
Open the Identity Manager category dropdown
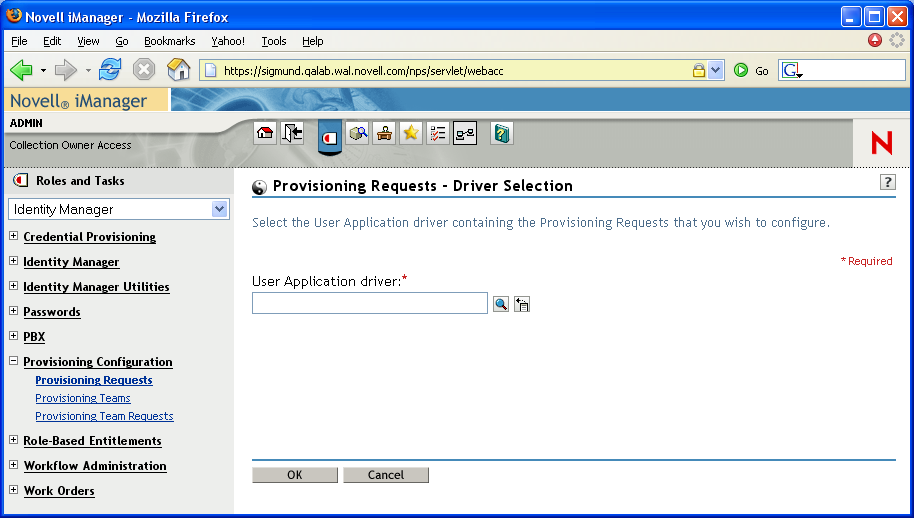(x=219, y=209)
